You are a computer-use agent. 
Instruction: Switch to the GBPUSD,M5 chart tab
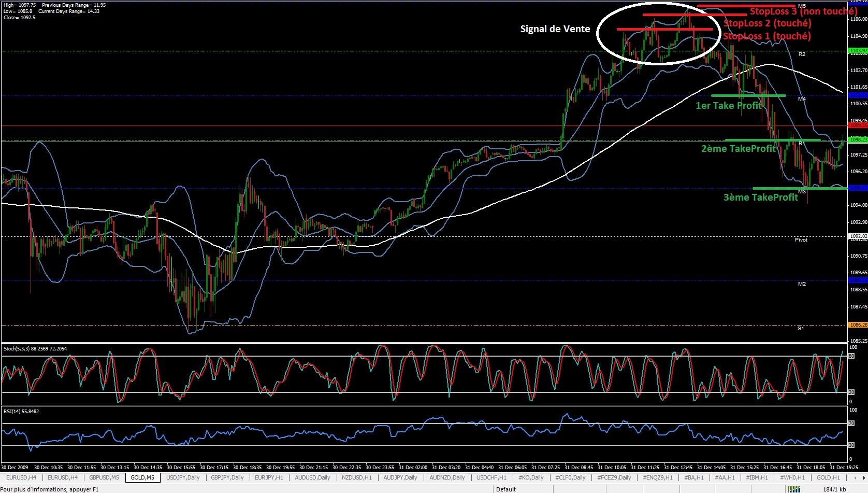click(x=104, y=477)
